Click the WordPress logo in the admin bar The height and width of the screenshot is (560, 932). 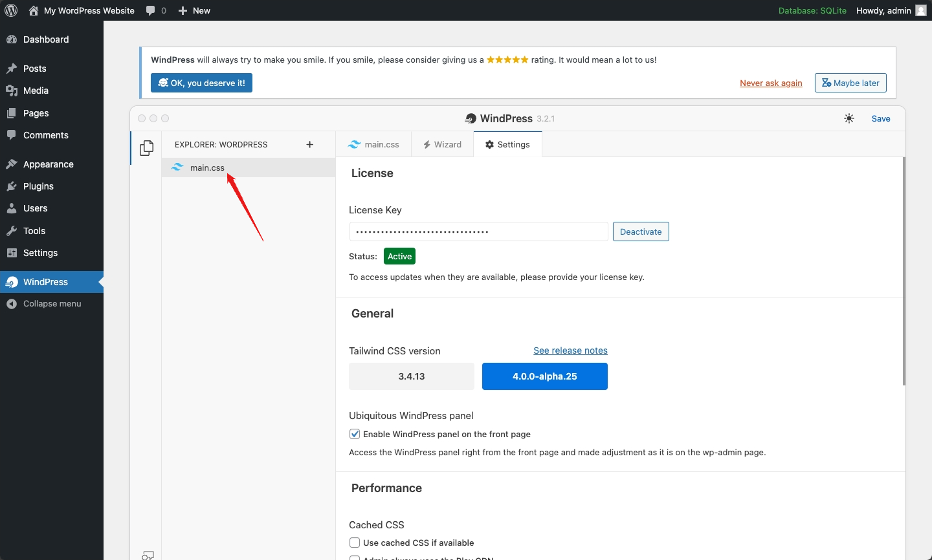point(11,10)
